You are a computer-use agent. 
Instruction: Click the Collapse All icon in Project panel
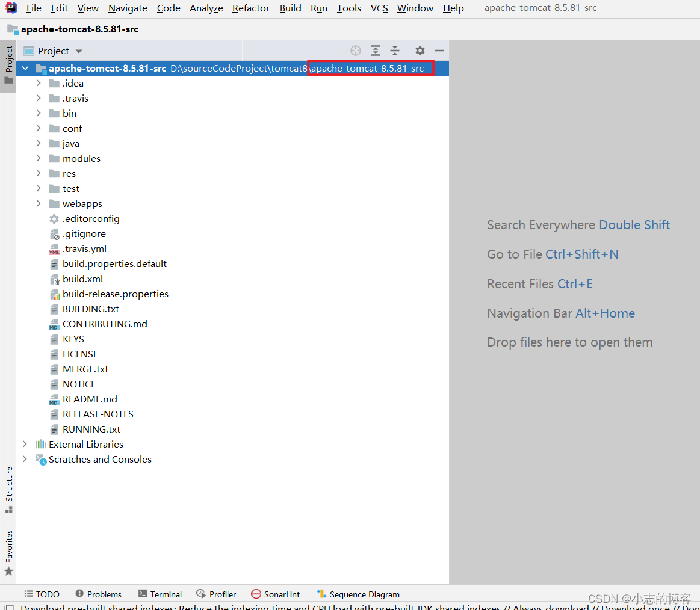(x=395, y=51)
